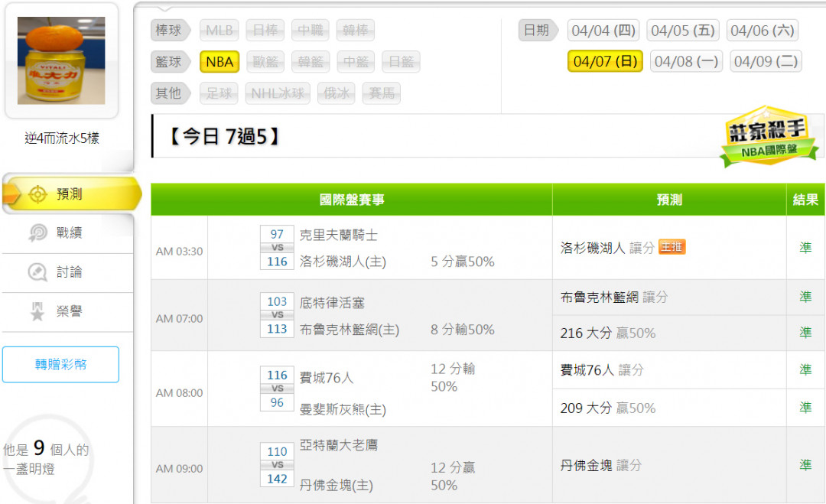Click the username 逆4而流水5樣
The height and width of the screenshot is (504, 826).
pos(62,138)
